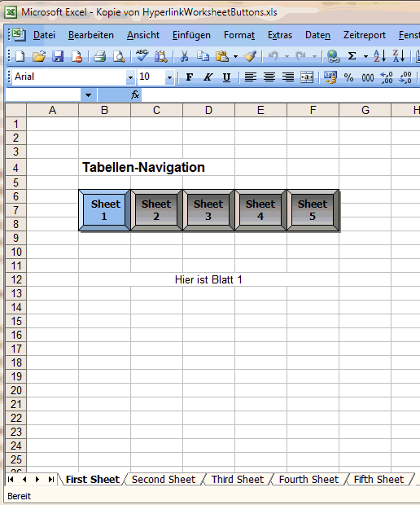This screenshot has height=505, width=420.
Task: Expand the Arial font name dropdown
Action: (x=130, y=77)
